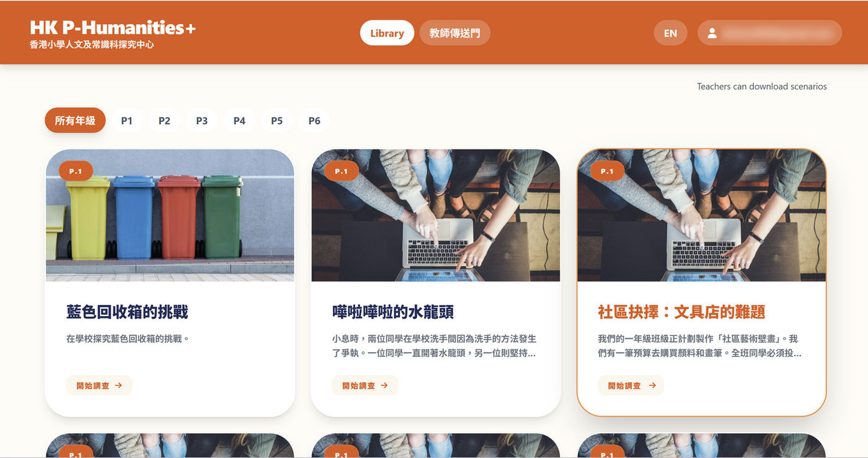
Task: Click 'Teachers can download scenarios' text
Action: point(762,87)
